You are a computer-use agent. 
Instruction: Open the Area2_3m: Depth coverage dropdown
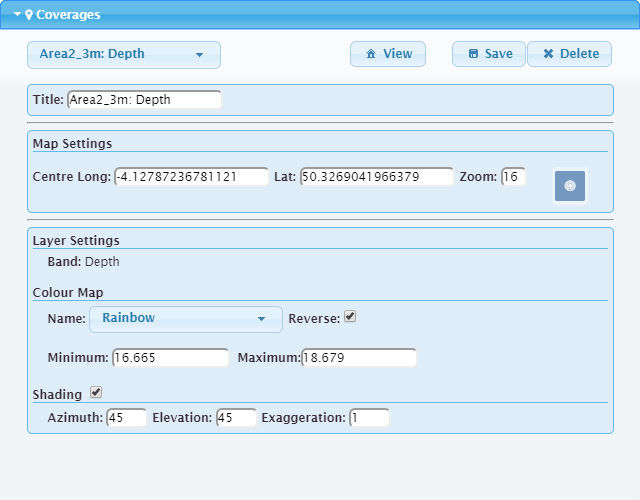[123, 55]
